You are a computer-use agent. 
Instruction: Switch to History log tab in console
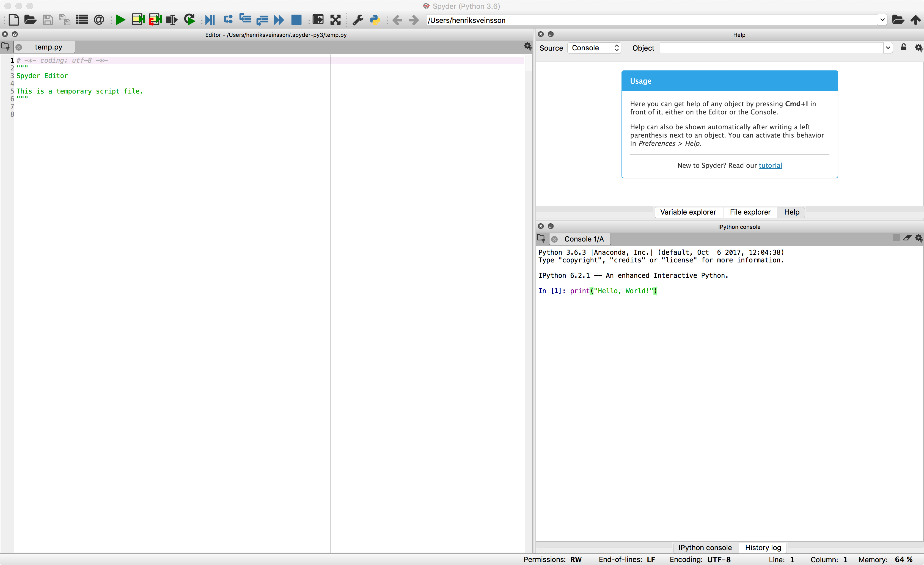(762, 547)
